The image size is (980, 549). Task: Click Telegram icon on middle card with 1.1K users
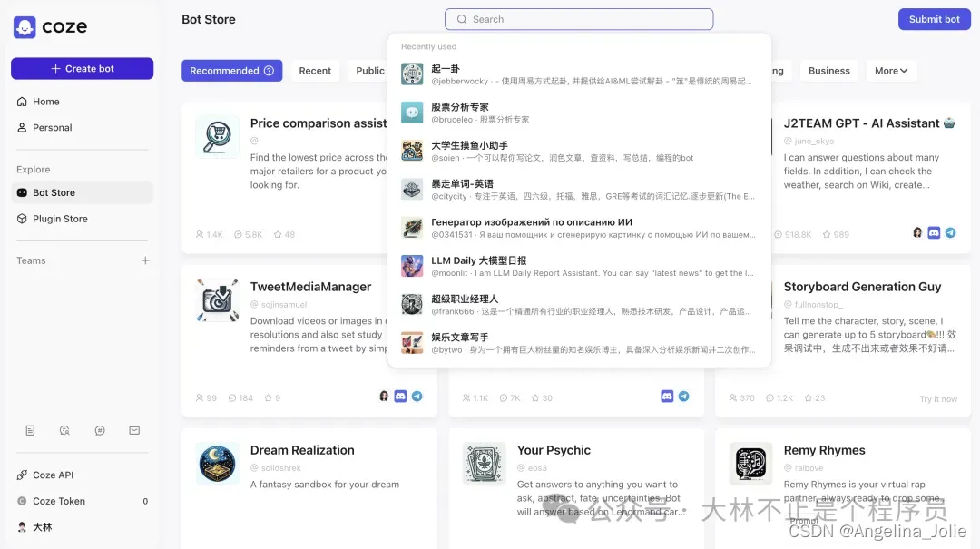pos(684,397)
